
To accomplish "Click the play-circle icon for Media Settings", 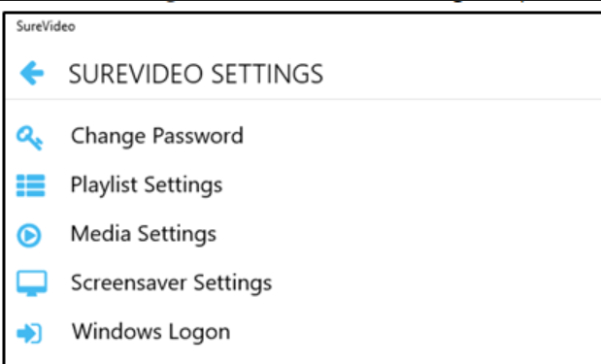I will pos(29,235).
